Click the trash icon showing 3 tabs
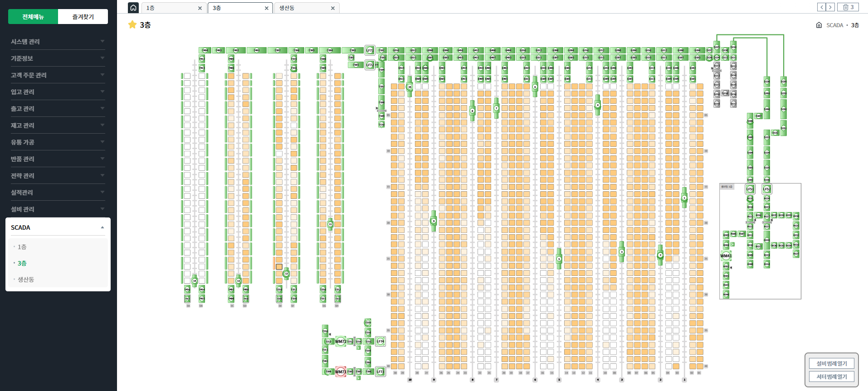The height and width of the screenshot is (391, 868). point(848,7)
